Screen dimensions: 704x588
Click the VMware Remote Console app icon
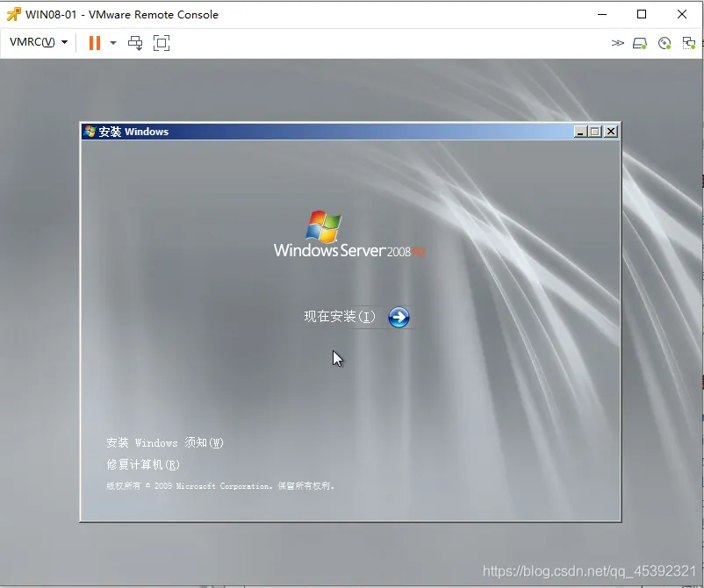13,14
